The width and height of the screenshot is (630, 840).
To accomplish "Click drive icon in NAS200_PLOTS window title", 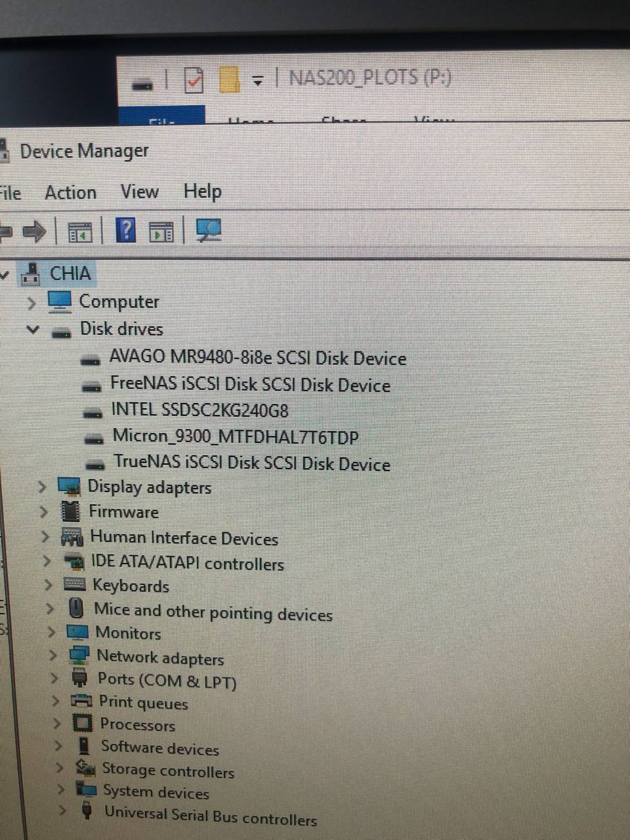I will 142,84.
